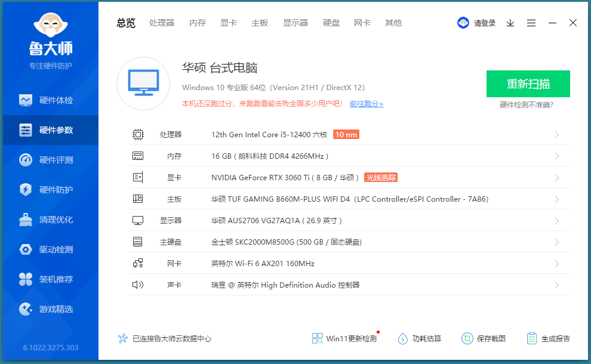Click the desktop computer monitor icon
591x364 pixels.
[143, 84]
